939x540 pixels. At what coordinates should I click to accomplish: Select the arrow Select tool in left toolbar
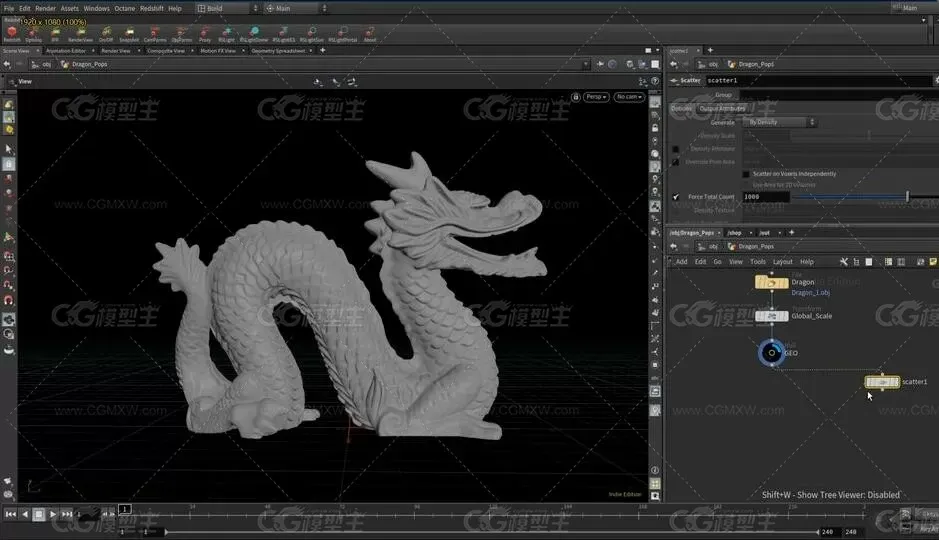click(x=8, y=148)
